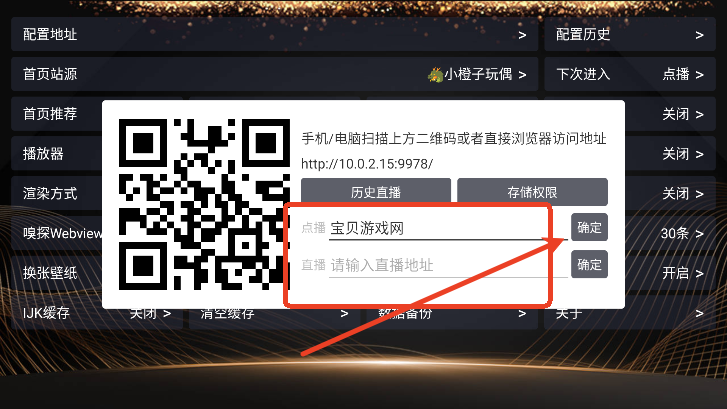Confirm the 点播 entry with 确定

pyautogui.click(x=589, y=227)
